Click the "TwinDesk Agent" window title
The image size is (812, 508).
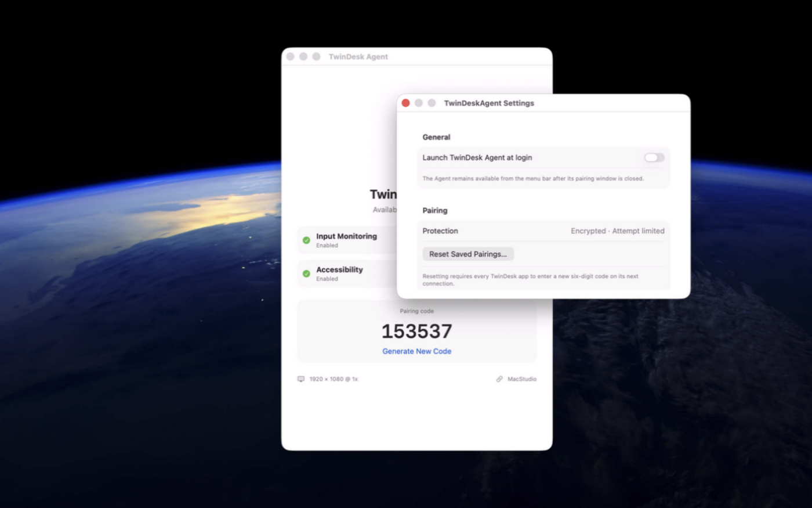[x=358, y=56]
